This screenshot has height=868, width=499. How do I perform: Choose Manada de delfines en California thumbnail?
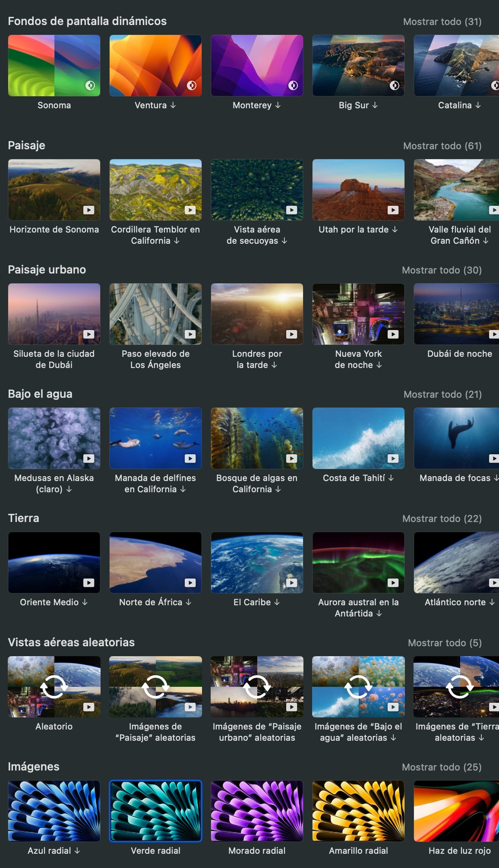tap(155, 438)
